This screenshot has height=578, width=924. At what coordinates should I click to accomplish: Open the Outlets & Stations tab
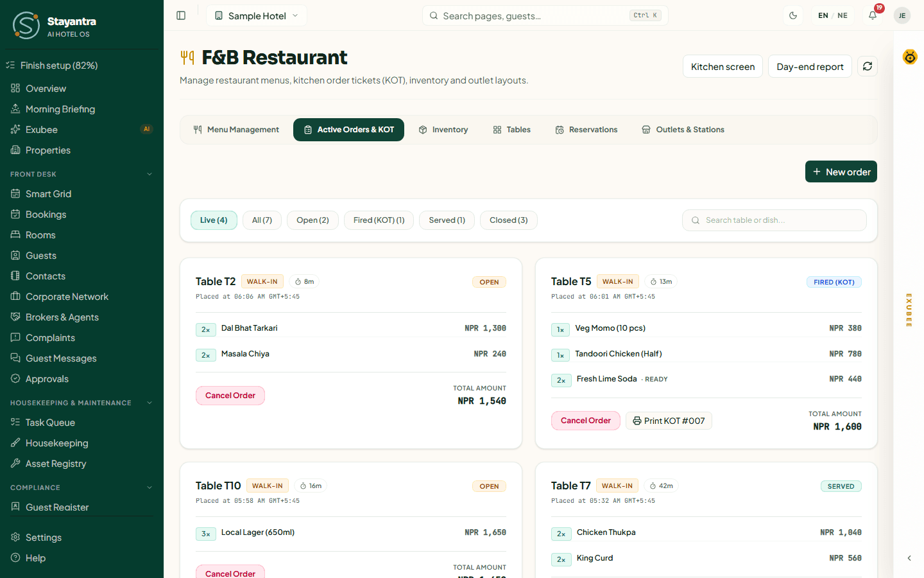683,130
